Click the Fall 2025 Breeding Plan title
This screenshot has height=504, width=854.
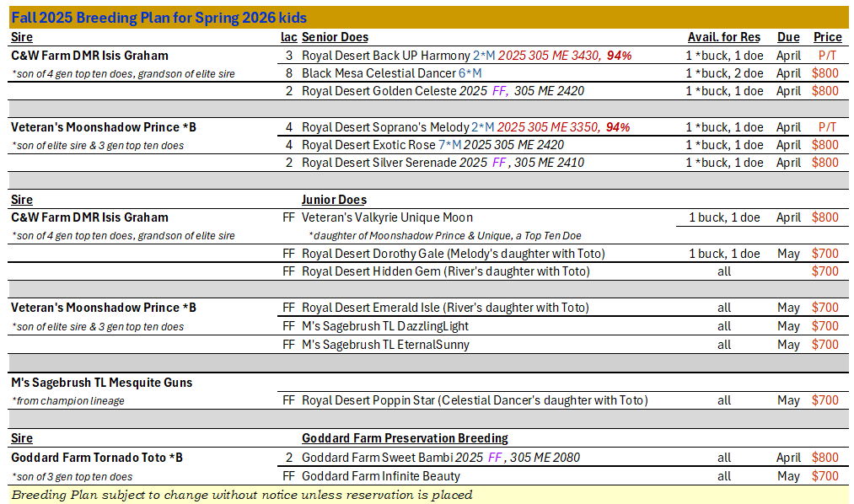pyautogui.click(x=159, y=18)
